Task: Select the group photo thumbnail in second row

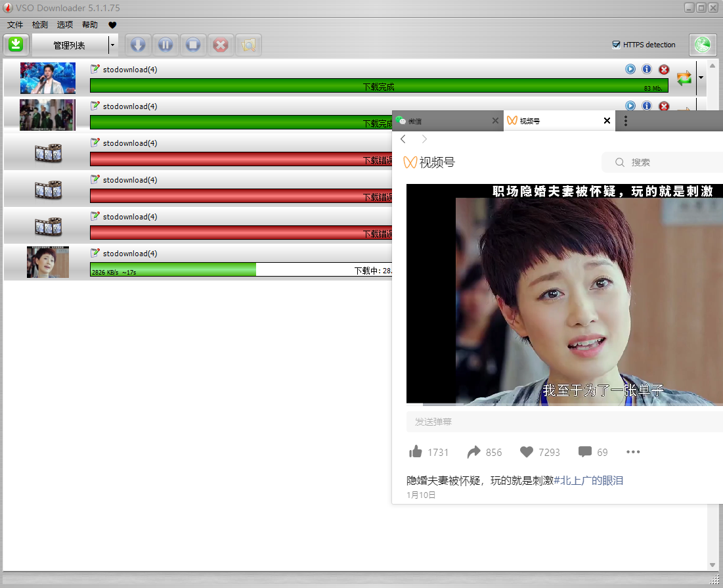Action: [x=47, y=115]
